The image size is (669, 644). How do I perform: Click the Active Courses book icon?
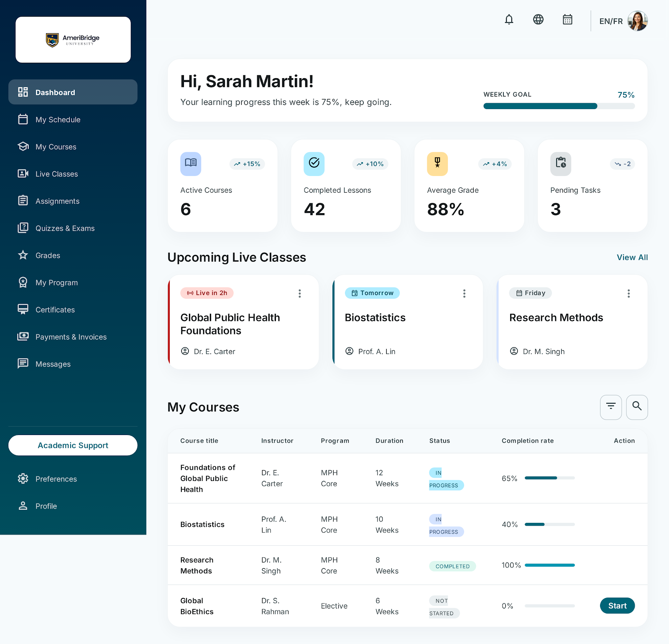[x=191, y=164]
